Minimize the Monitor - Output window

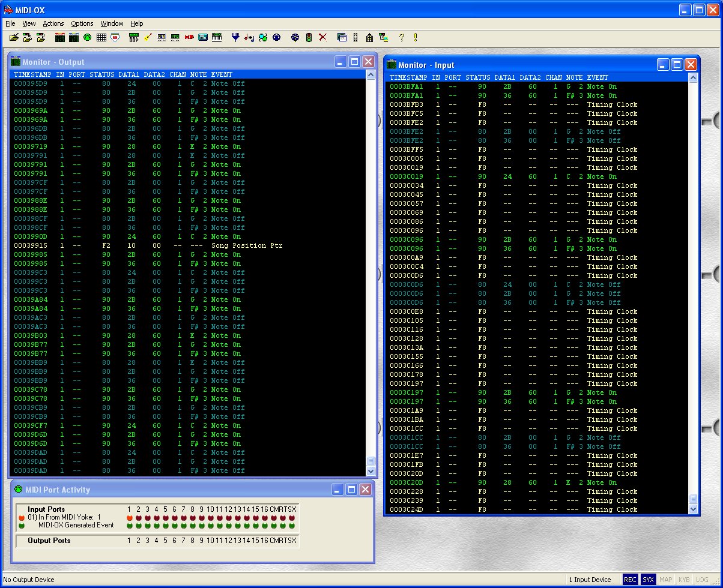click(340, 62)
